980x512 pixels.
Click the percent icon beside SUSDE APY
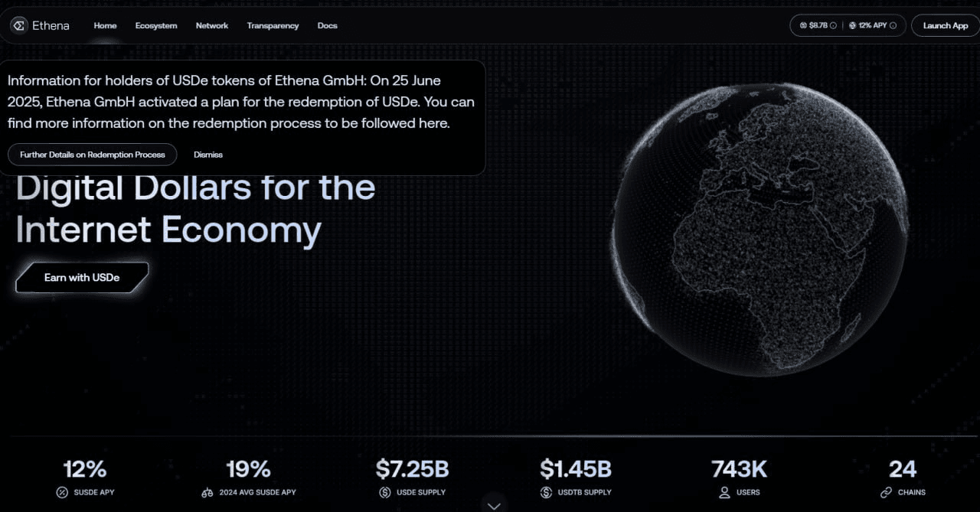62,493
